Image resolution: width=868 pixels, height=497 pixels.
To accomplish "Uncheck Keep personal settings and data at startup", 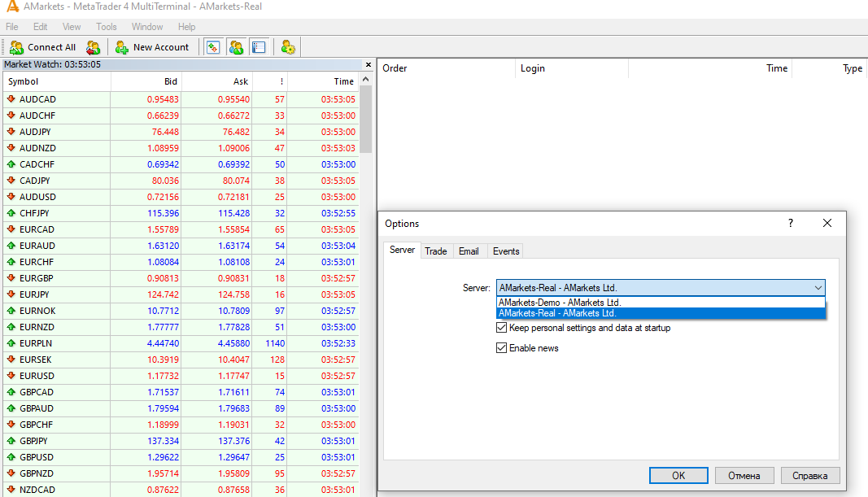I will coord(501,328).
